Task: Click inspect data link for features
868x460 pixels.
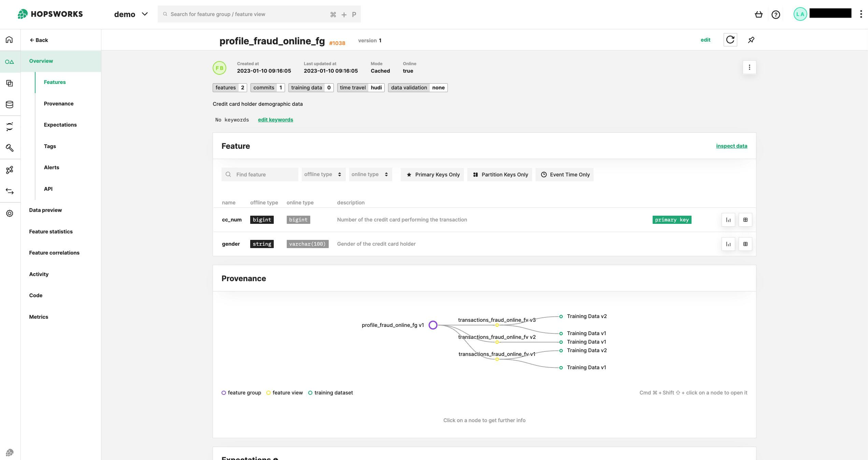Action: (731, 146)
